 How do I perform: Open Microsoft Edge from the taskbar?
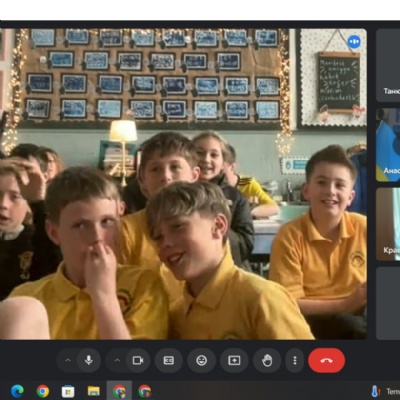click(17, 391)
